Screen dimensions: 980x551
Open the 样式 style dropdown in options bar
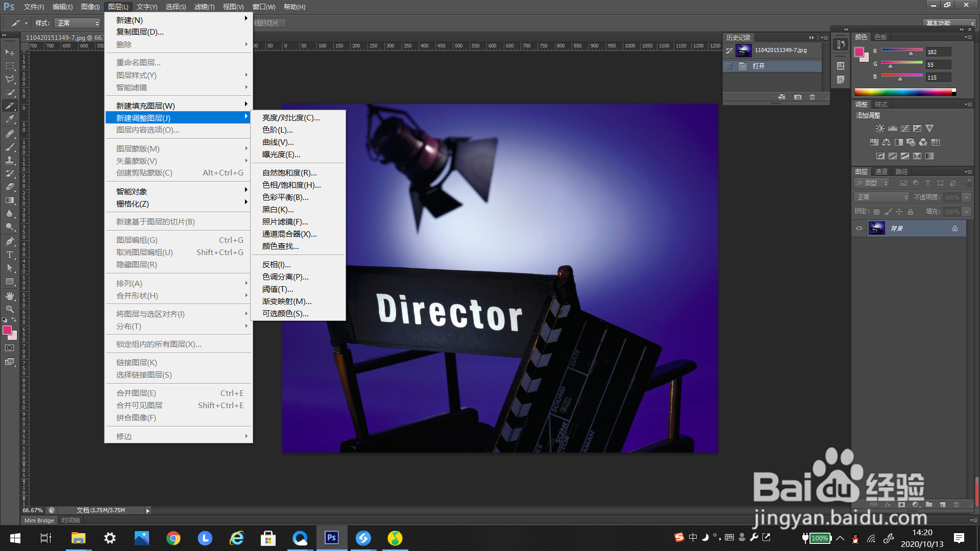(x=78, y=23)
